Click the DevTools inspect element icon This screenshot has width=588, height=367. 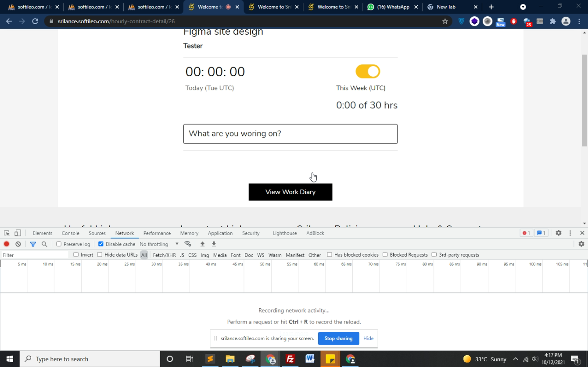[7, 233]
